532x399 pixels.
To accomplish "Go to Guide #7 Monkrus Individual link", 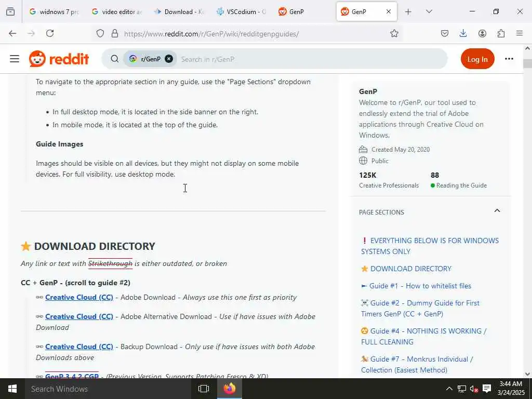I will click(x=417, y=364).
